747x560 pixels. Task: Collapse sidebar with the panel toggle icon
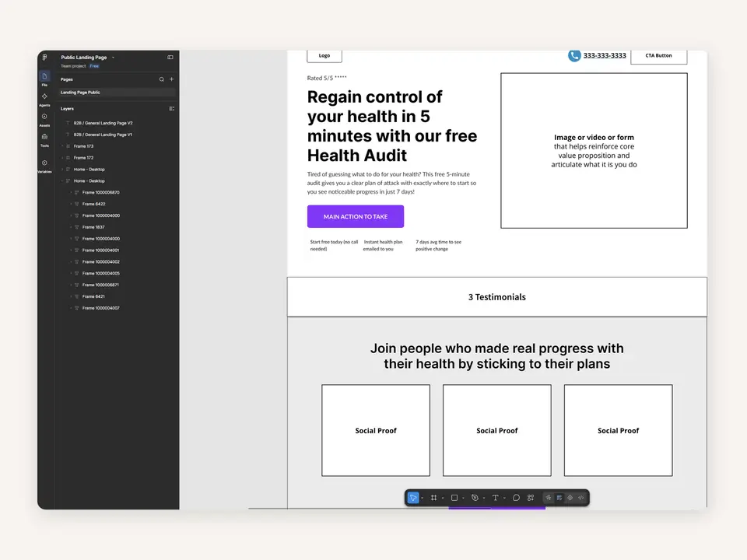170,57
